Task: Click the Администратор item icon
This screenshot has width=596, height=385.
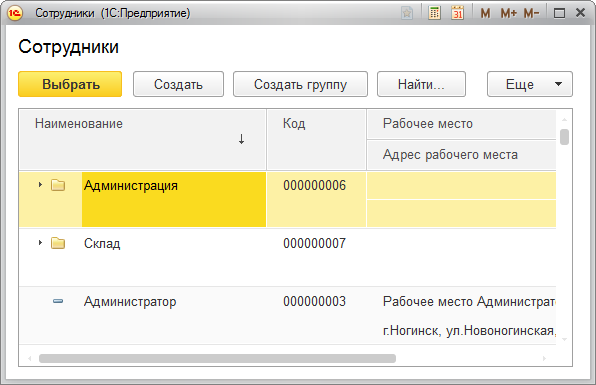Action: click(58, 301)
